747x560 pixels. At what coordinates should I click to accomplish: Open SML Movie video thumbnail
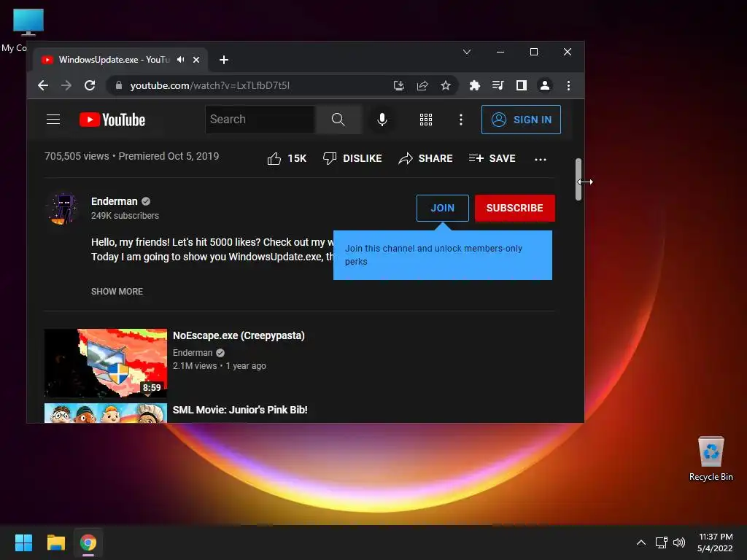tap(106, 413)
